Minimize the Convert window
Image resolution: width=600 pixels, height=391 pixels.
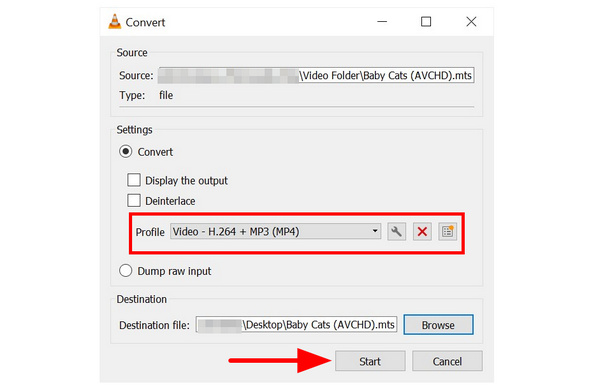click(382, 22)
